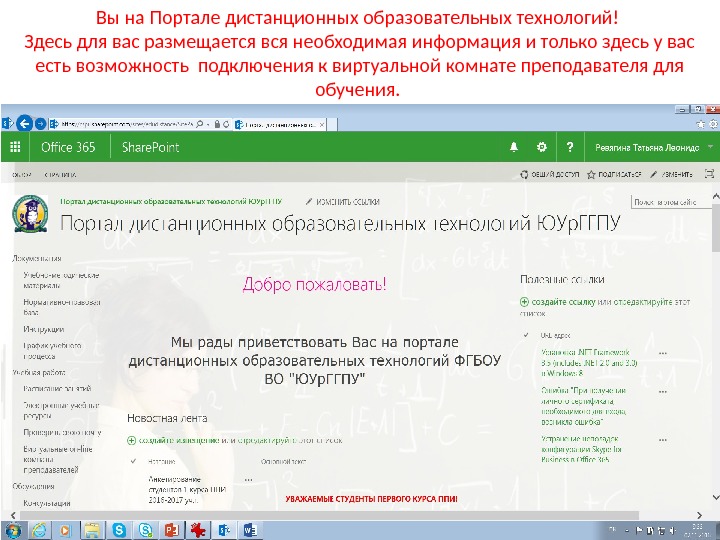Close the open browser tab
Viewport: 720px width, 540px height.
click(322, 124)
